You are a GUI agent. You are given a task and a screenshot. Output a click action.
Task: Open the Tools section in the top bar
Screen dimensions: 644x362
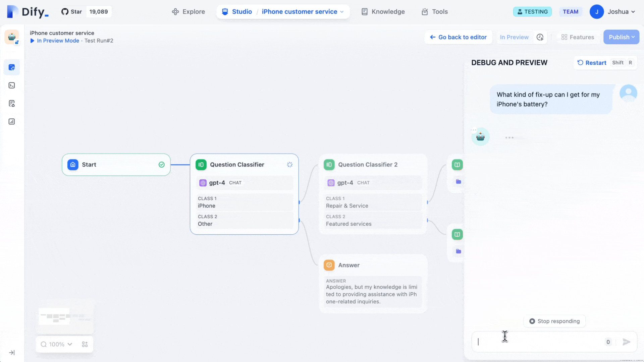(x=434, y=11)
